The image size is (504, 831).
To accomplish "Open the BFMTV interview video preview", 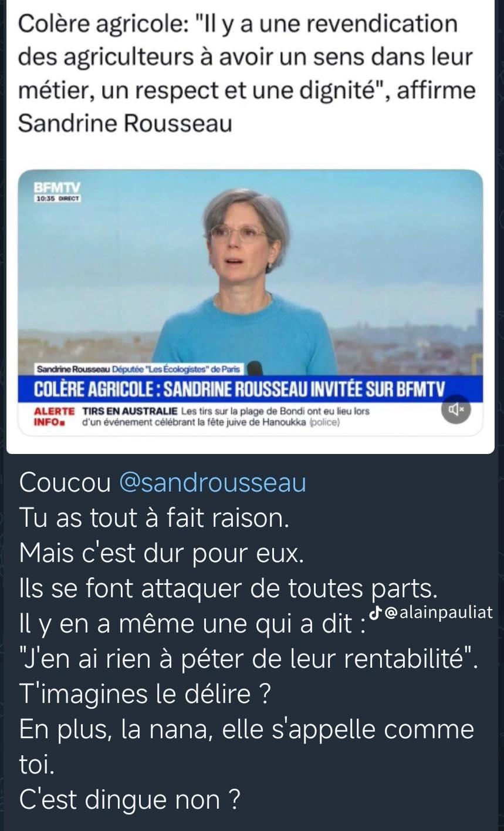I will coord(251,303).
